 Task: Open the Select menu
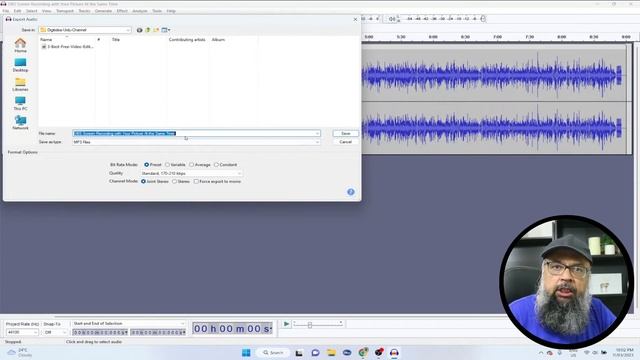pyautogui.click(x=31, y=11)
